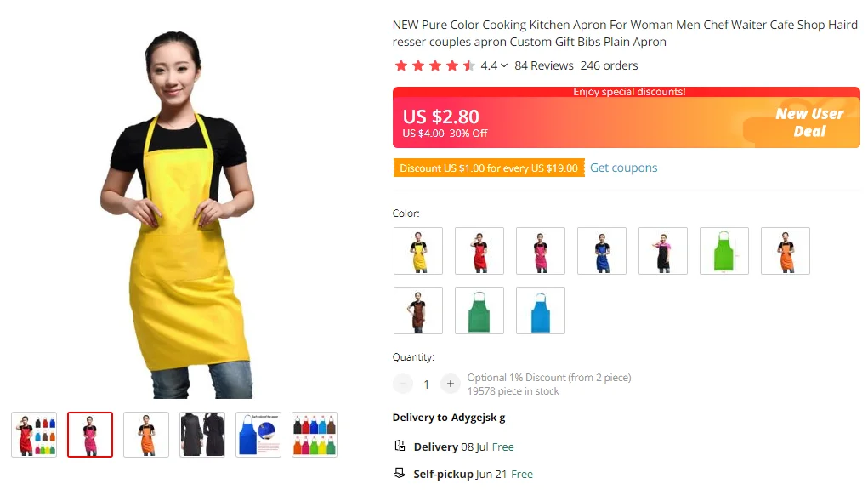Choose the pink apron color option
The height and width of the screenshot is (501, 868).
coord(541,251)
